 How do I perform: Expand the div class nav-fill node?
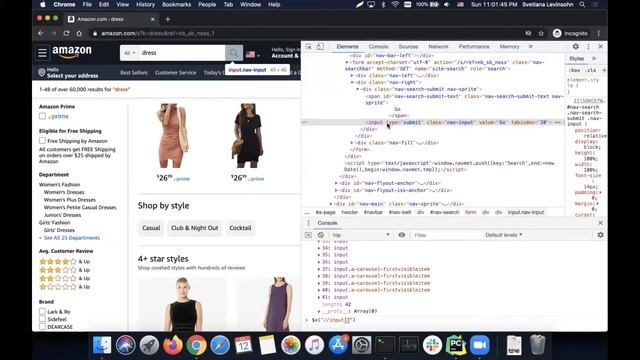click(352, 142)
